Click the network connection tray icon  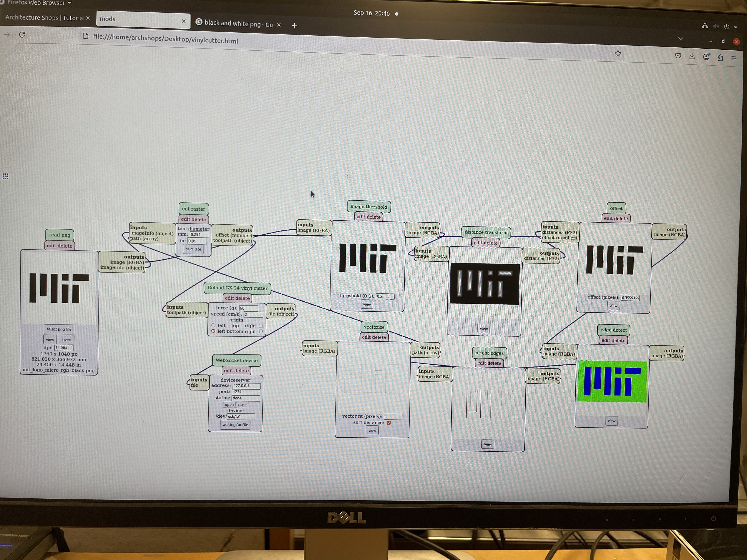click(705, 26)
